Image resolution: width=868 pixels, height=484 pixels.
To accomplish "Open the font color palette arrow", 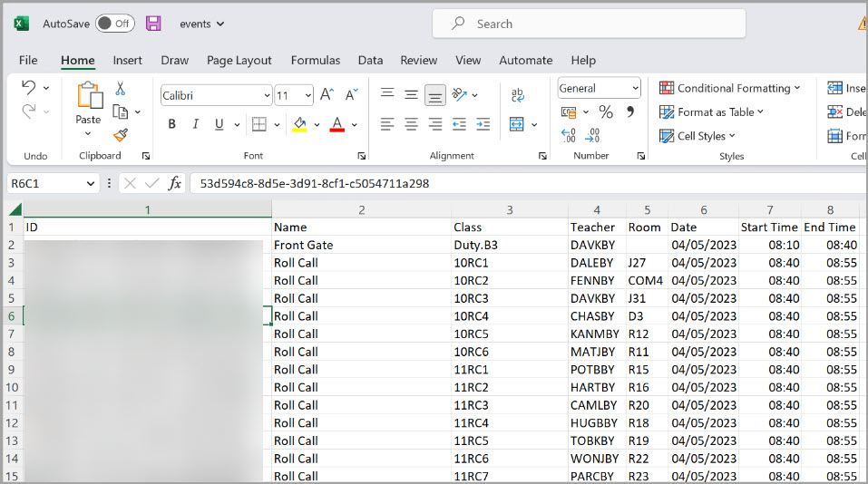I will [x=355, y=125].
